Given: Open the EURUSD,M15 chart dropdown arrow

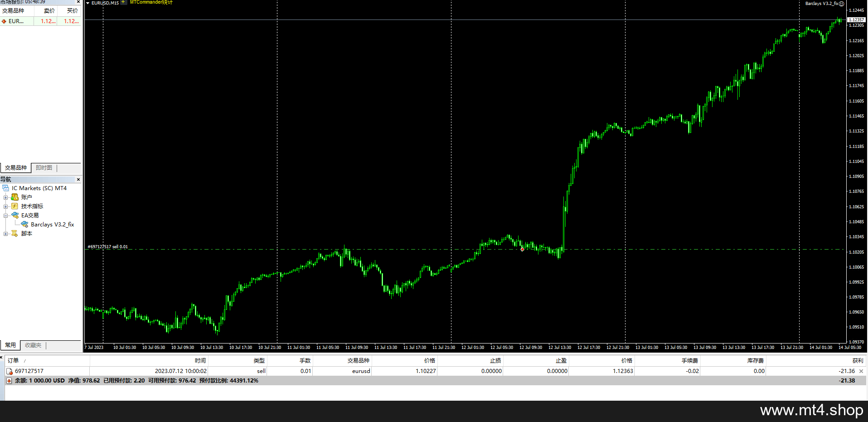Looking at the screenshot, I should (88, 3).
